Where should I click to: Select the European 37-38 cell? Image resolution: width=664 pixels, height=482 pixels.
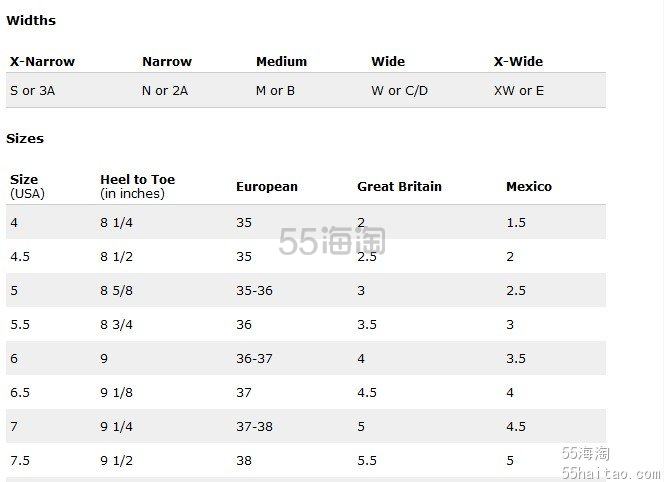(x=255, y=426)
